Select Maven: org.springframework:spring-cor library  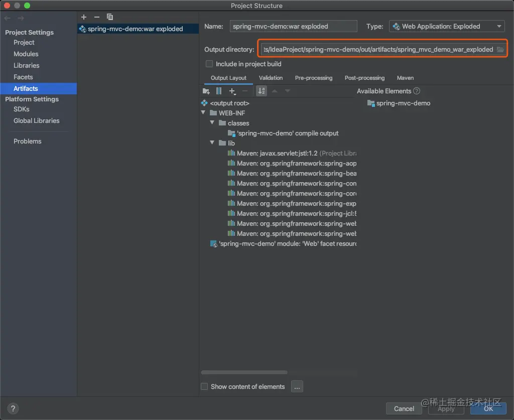pyautogui.click(x=297, y=193)
